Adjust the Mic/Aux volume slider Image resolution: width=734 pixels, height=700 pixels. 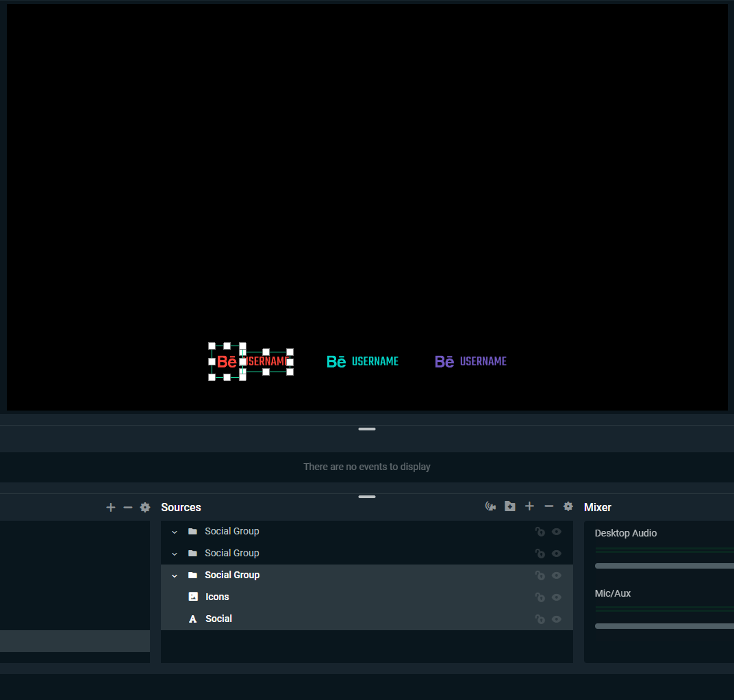[664, 625]
